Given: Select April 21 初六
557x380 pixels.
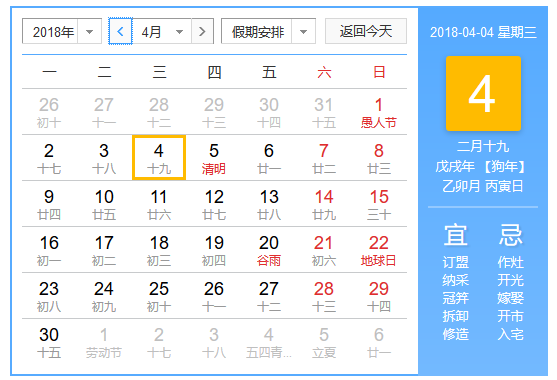Looking at the screenshot, I should [324, 250].
